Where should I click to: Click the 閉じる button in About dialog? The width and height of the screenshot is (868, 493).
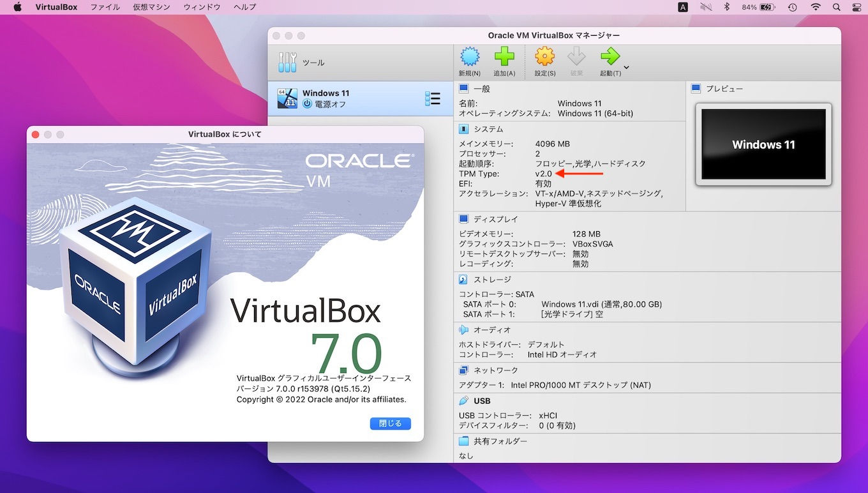click(x=391, y=423)
